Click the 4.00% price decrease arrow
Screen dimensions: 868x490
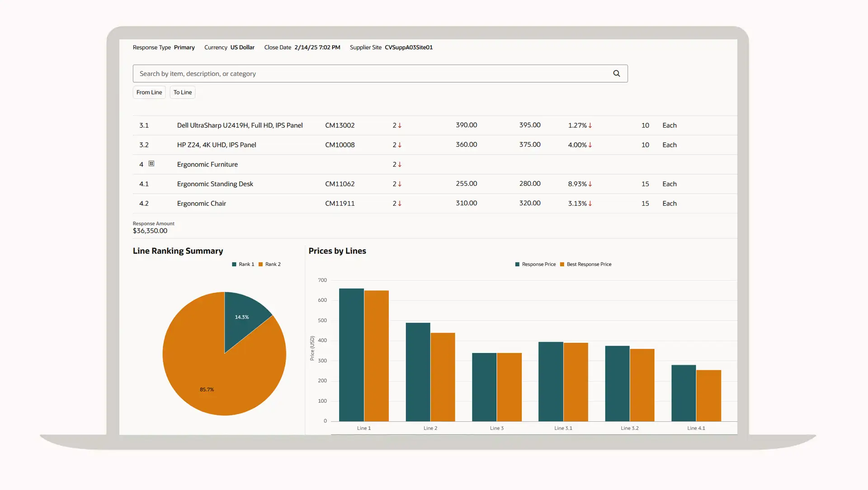(x=590, y=145)
